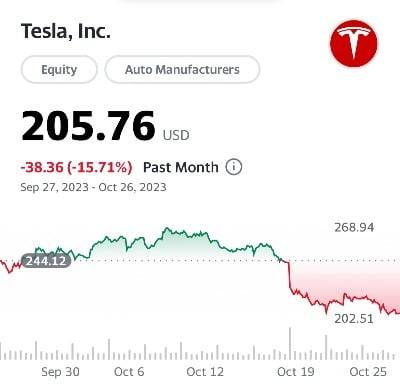Image resolution: width=400 pixels, height=391 pixels.
Task: Click the 202.51 low price label
Action: (354, 318)
